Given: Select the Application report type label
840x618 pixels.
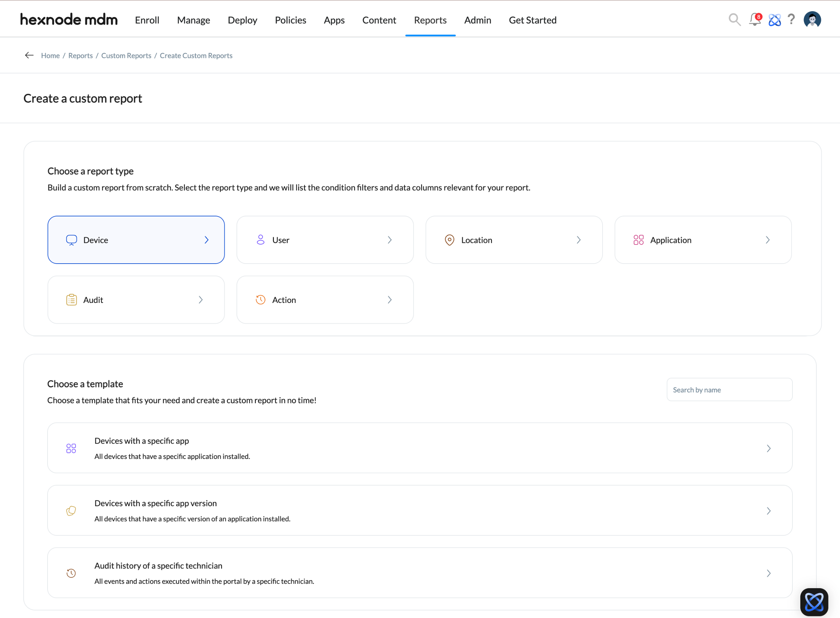Looking at the screenshot, I should coord(670,240).
